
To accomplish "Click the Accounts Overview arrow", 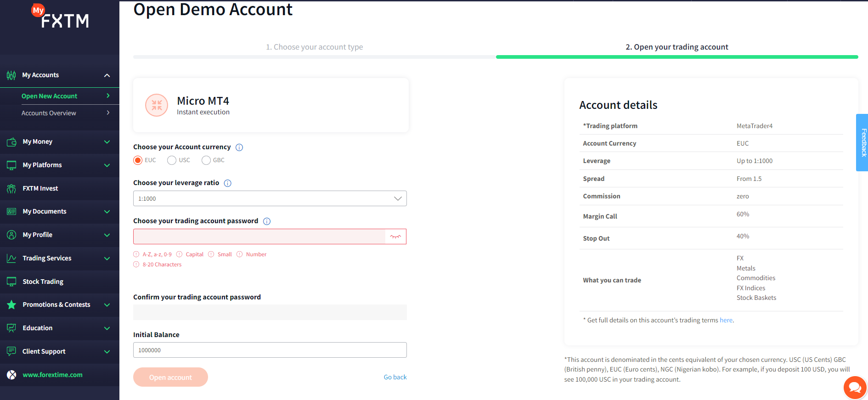I will [x=108, y=113].
